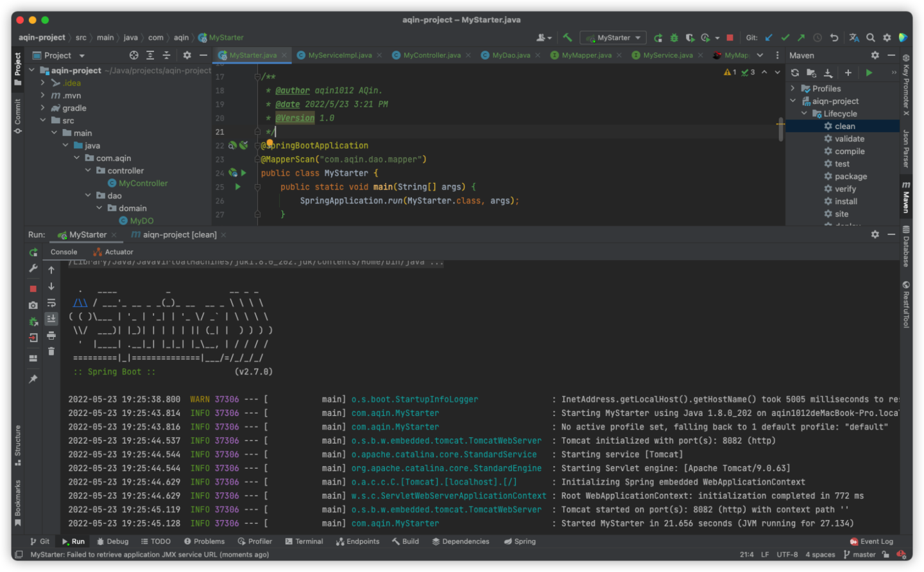Toggle Database tool window
The height and width of the screenshot is (572, 924).
click(x=906, y=246)
